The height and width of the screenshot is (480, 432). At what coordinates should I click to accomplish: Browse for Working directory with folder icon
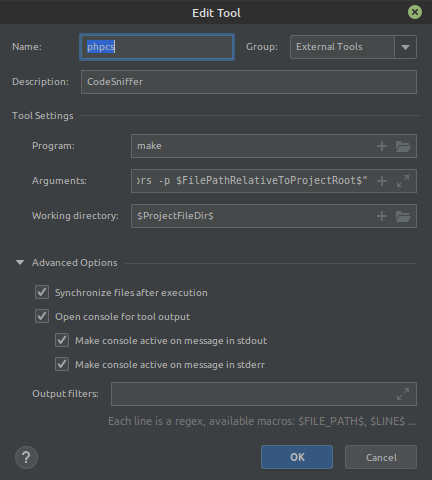tap(403, 216)
